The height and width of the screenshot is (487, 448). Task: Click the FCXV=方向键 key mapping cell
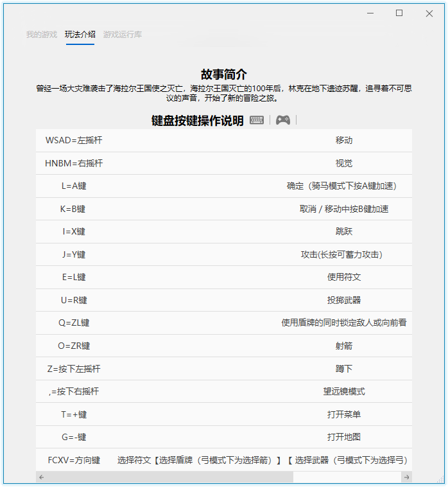coord(74,460)
